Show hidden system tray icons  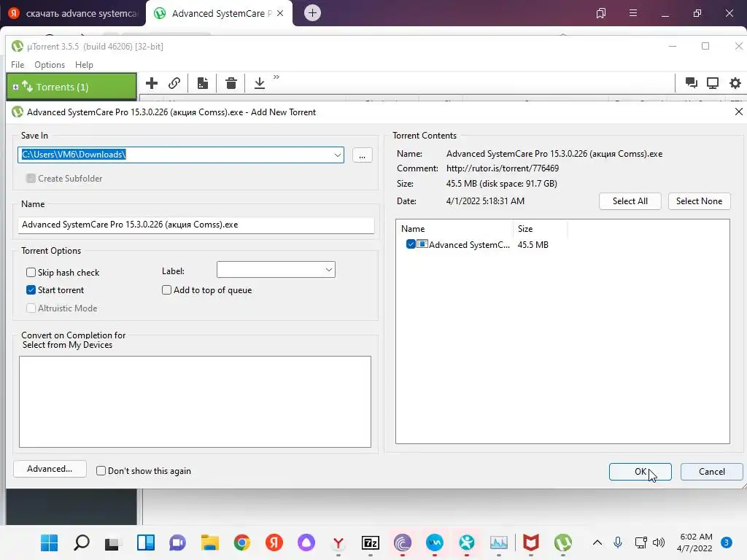597,542
